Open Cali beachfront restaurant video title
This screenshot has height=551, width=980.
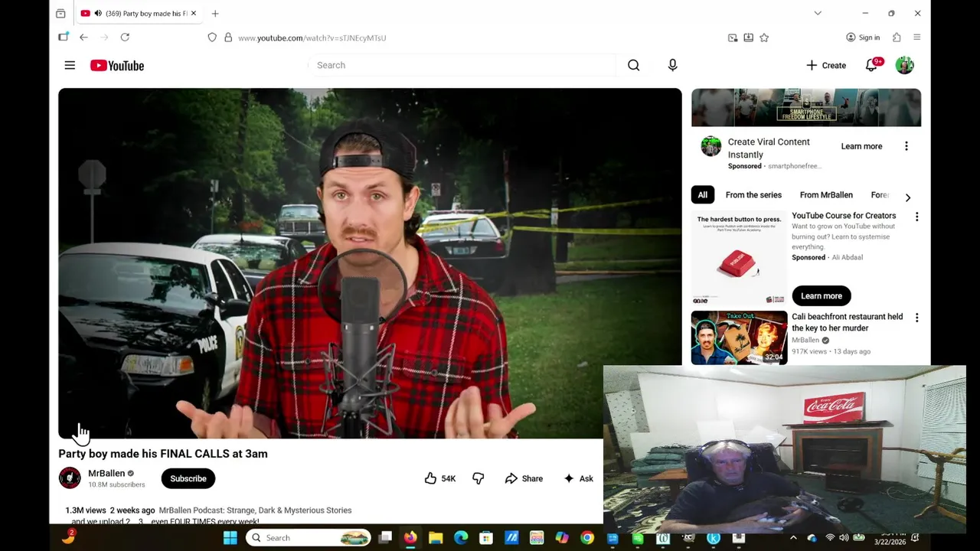(847, 322)
